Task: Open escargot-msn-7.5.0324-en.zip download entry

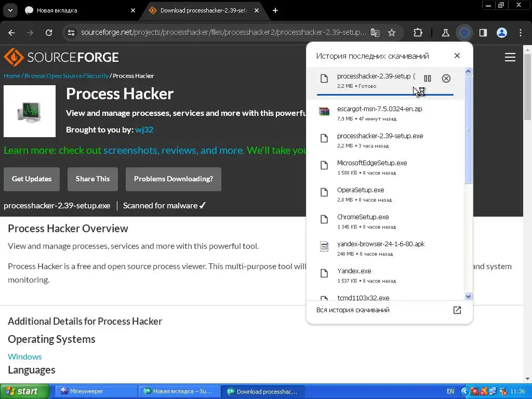Action: point(385,113)
